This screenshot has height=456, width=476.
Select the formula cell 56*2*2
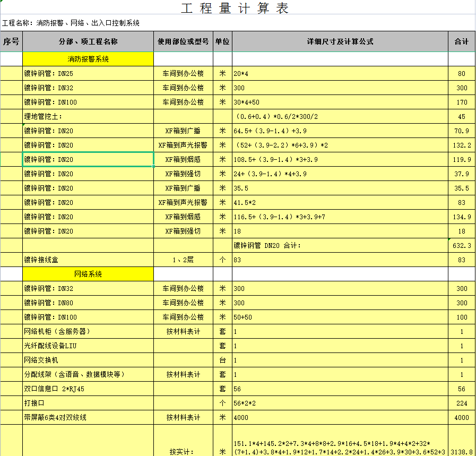pos(340,403)
